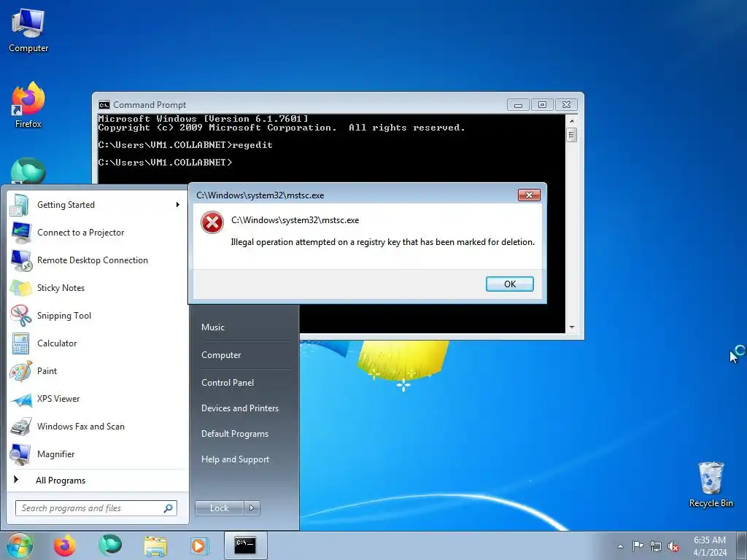Screen dimensions: 747x560
Task: Open Devices and Printers
Action: [x=244, y=408]
